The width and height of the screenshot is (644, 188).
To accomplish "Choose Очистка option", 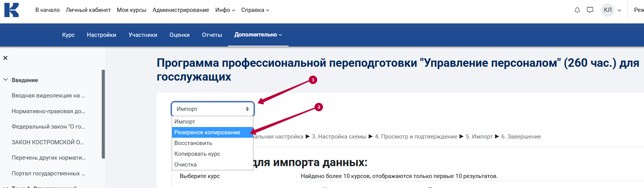I will point(212,165).
